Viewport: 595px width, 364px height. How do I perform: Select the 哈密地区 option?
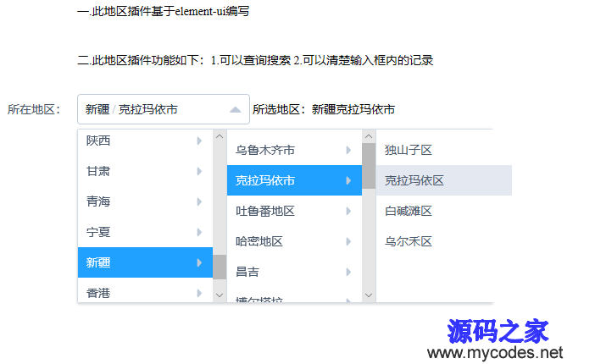coord(294,241)
